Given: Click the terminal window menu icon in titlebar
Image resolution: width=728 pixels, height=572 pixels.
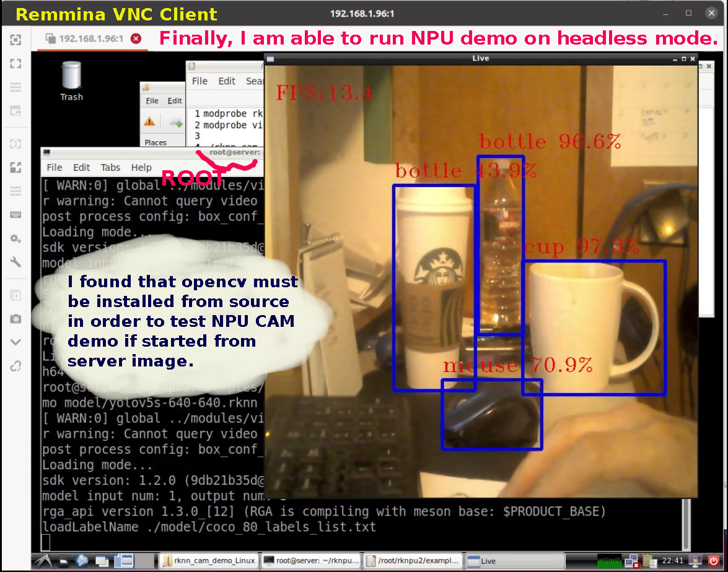Looking at the screenshot, I should click(x=47, y=152).
